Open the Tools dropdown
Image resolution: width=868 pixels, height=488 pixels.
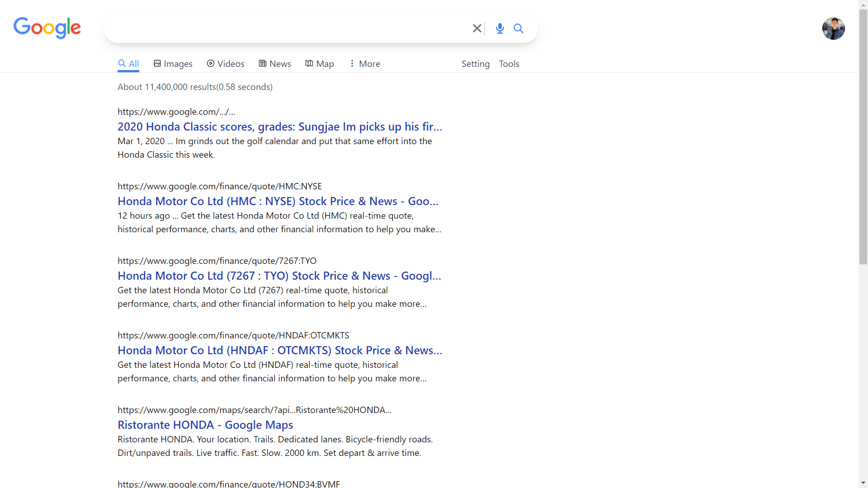tap(509, 64)
